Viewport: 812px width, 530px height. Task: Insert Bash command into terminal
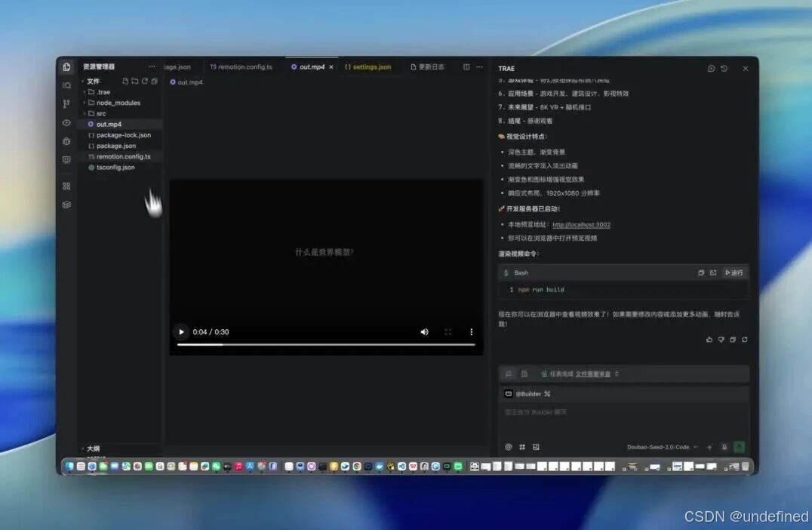pos(713,273)
